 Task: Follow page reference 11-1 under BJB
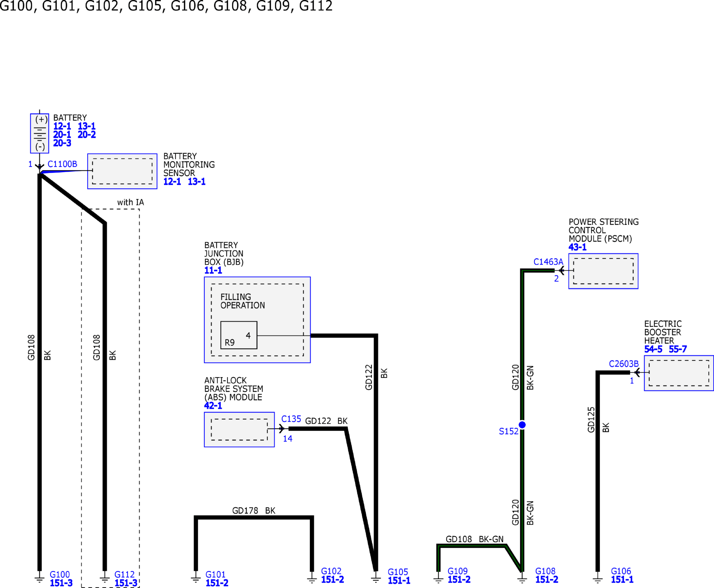pos(213,270)
